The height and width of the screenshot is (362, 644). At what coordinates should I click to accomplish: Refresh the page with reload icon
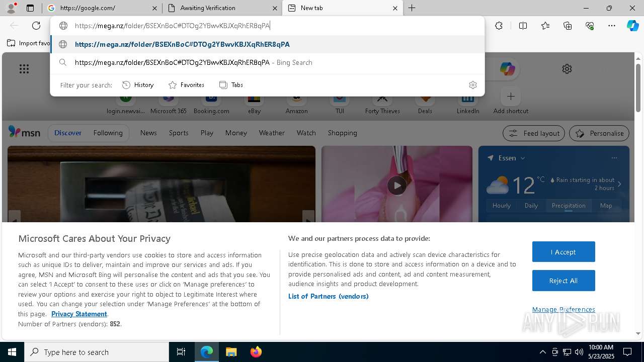[36, 26]
